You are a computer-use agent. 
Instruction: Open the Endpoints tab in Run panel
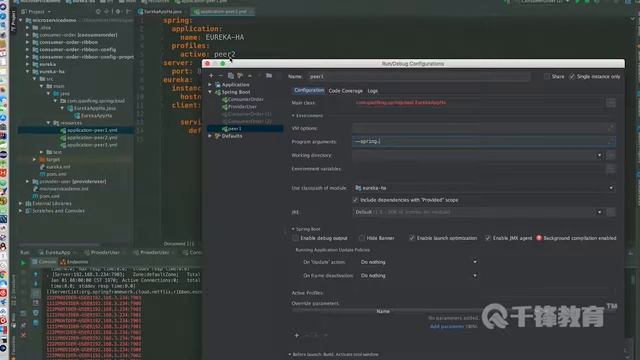click(x=74, y=262)
